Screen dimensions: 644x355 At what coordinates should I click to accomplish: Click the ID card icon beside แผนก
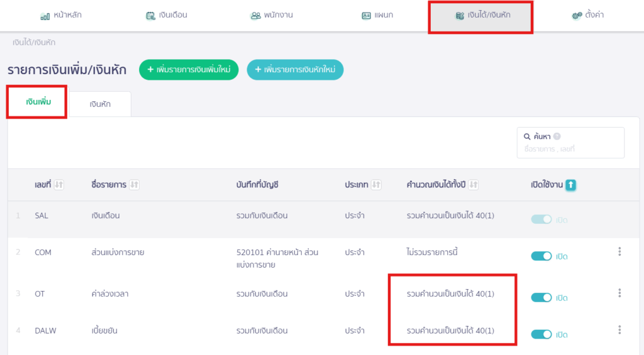[366, 16]
